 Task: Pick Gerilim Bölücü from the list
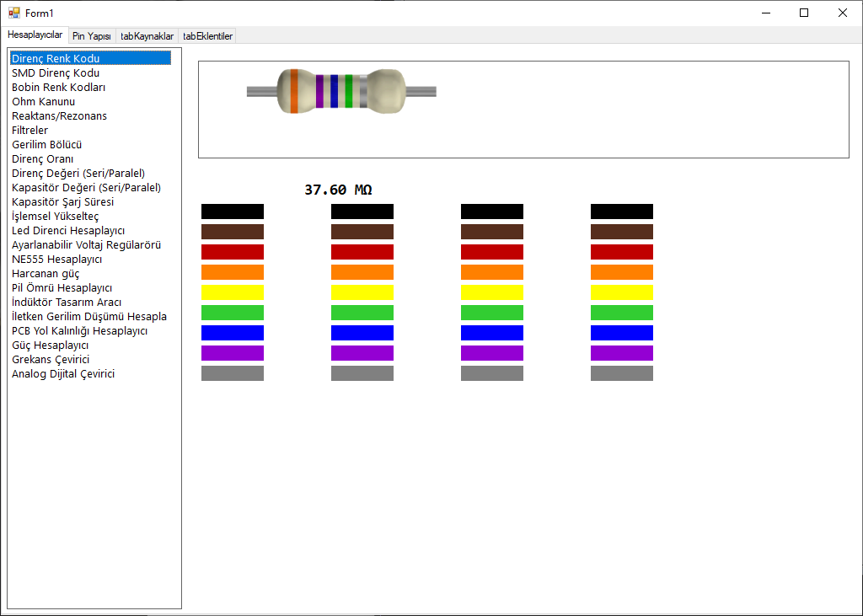[x=47, y=145]
